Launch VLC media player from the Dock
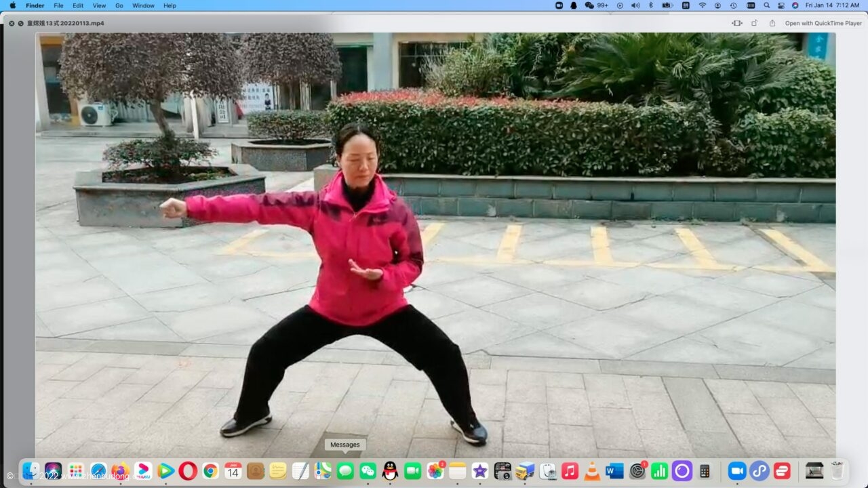 (x=592, y=470)
